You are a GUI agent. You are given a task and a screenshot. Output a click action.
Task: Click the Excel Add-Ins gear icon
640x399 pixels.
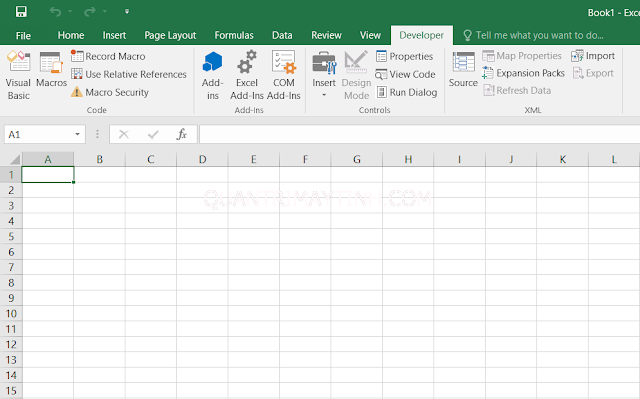(247, 62)
